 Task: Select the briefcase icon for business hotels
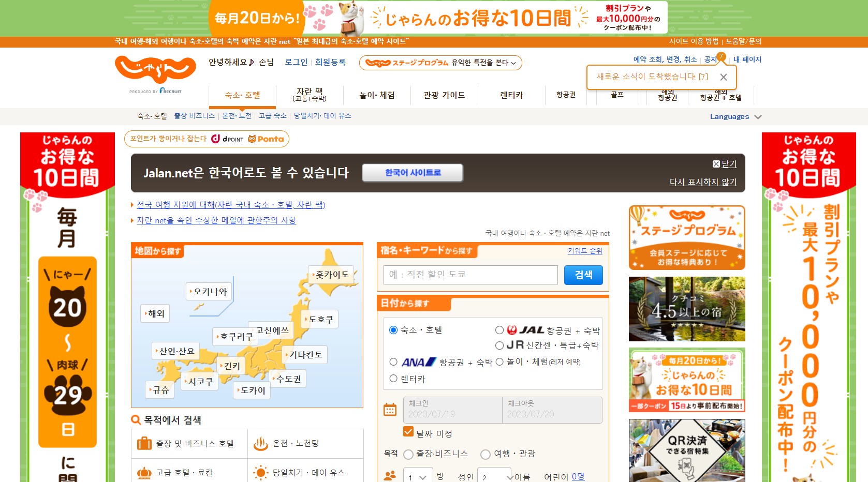click(x=145, y=443)
